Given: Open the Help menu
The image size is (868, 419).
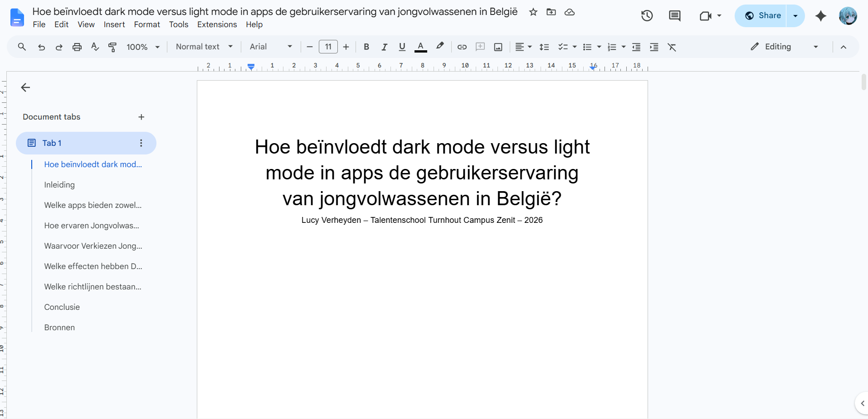Looking at the screenshot, I should pos(254,24).
